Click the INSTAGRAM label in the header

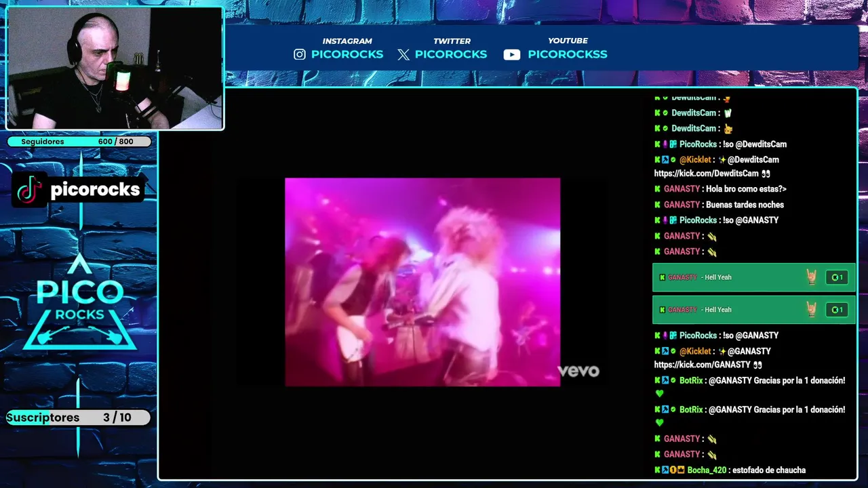pos(347,41)
